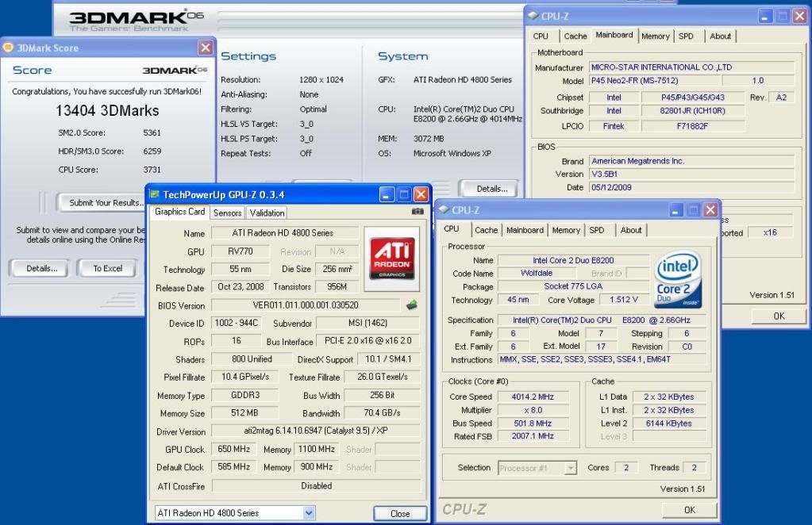Click the Bus Speed 501.8 MHz value
Screen dimensions: 812x525
click(x=533, y=423)
